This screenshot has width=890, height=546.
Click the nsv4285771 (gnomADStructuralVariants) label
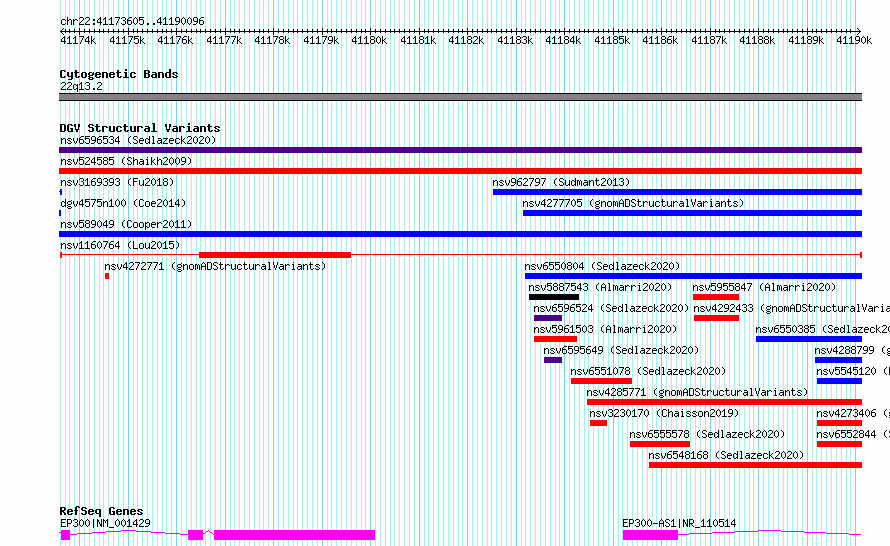[x=697, y=392]
